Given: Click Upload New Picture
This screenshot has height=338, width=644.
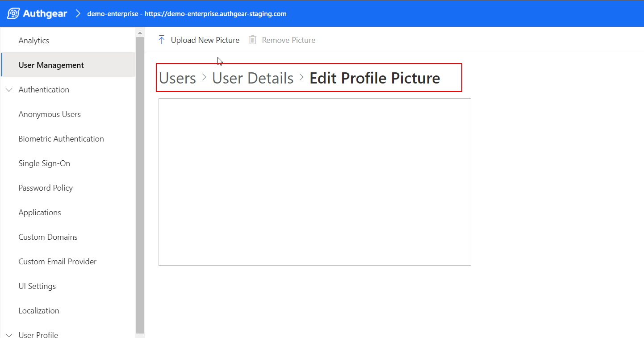Looking at the screenshot, I should (205, 40).
